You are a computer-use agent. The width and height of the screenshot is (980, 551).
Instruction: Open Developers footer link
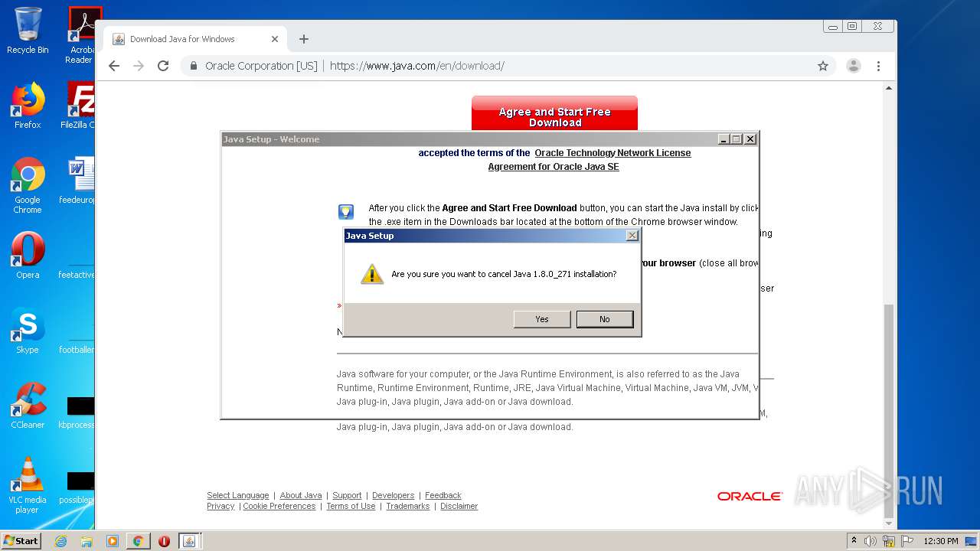[393, 495]
